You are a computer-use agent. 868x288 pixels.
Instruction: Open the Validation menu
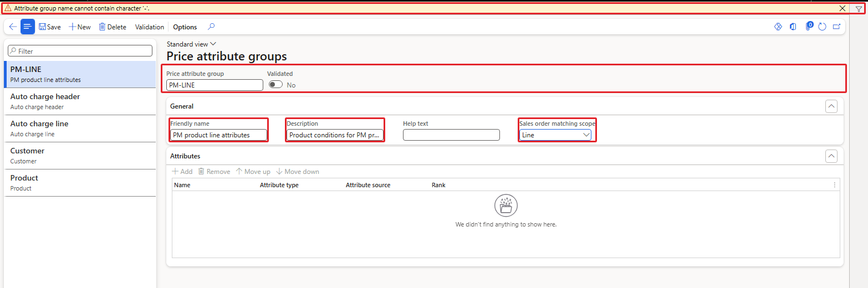click(150, 27)
